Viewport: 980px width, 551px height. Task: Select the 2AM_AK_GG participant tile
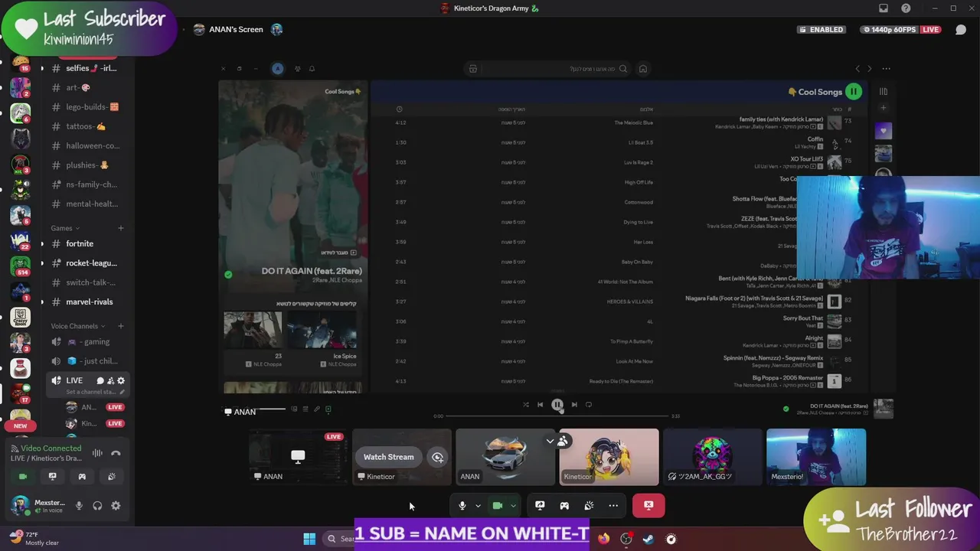pos(712,457)
